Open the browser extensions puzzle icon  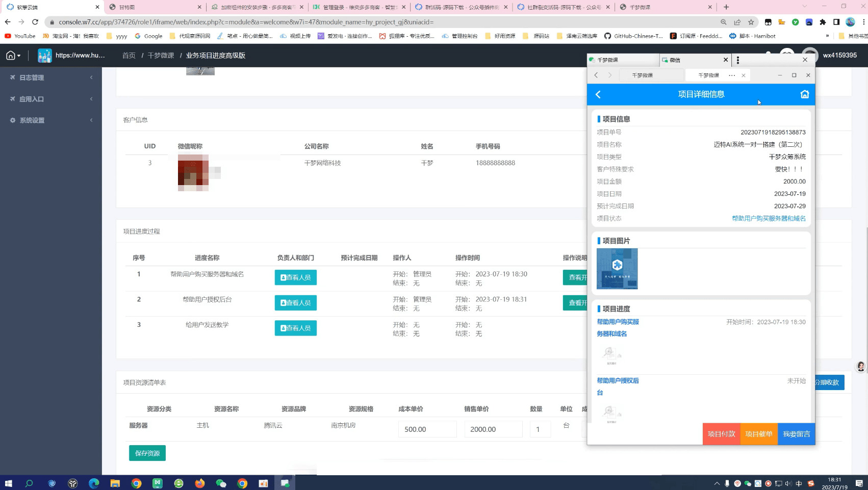click(x=823, y=22)
